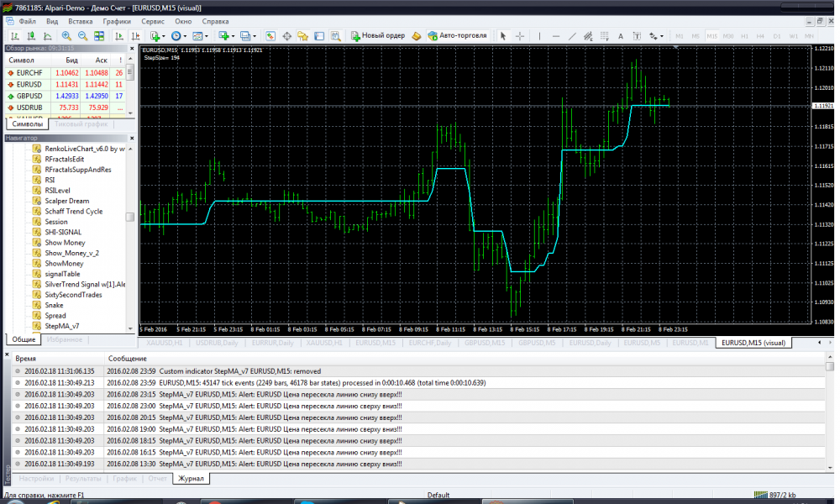Open the Сервис menu
The height and width of the screenshot is (504, 840).
pos(153,20)
